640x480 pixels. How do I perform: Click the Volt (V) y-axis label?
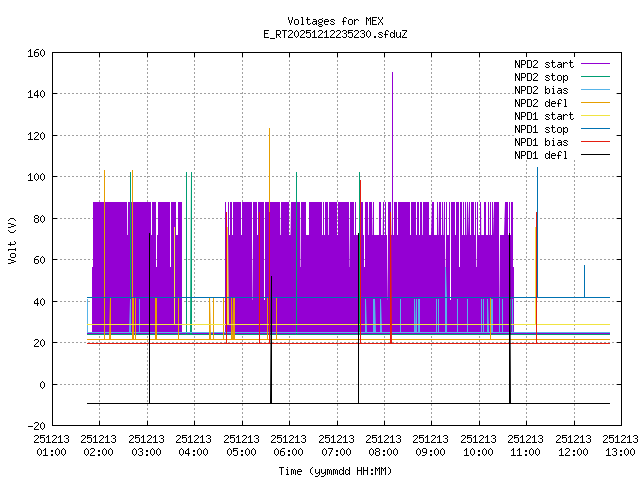pos(12,239)
